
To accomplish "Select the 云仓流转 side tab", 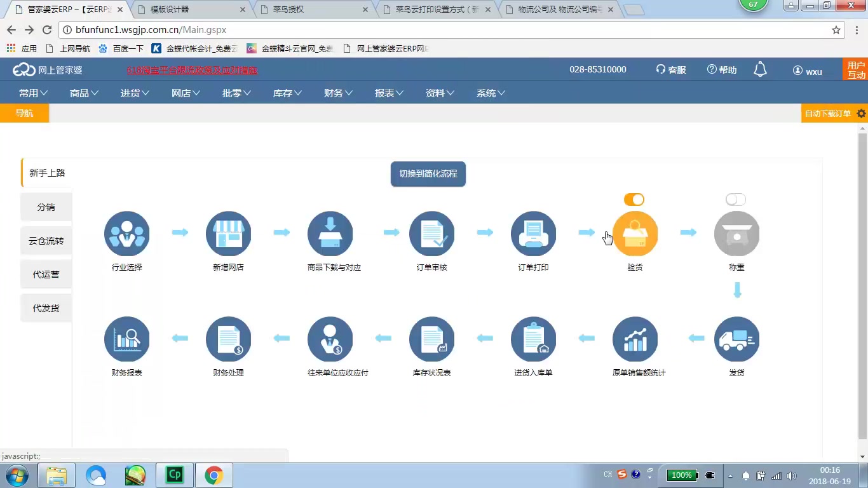I will click(46, 241).
